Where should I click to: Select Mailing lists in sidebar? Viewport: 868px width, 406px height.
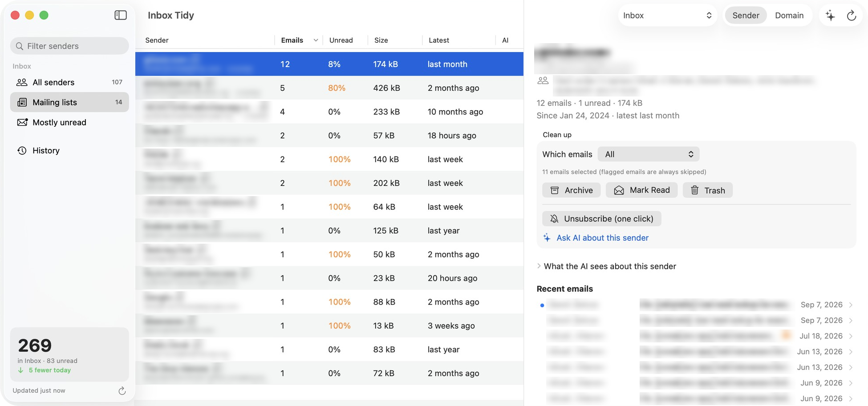point(69,102)
